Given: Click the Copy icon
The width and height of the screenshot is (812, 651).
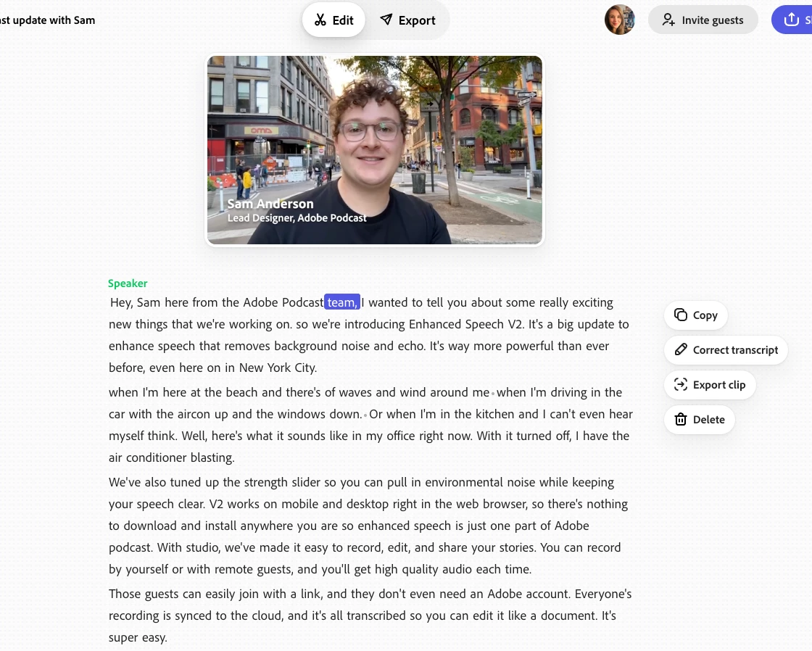Looking at the screenshot, I should point(681,315).
